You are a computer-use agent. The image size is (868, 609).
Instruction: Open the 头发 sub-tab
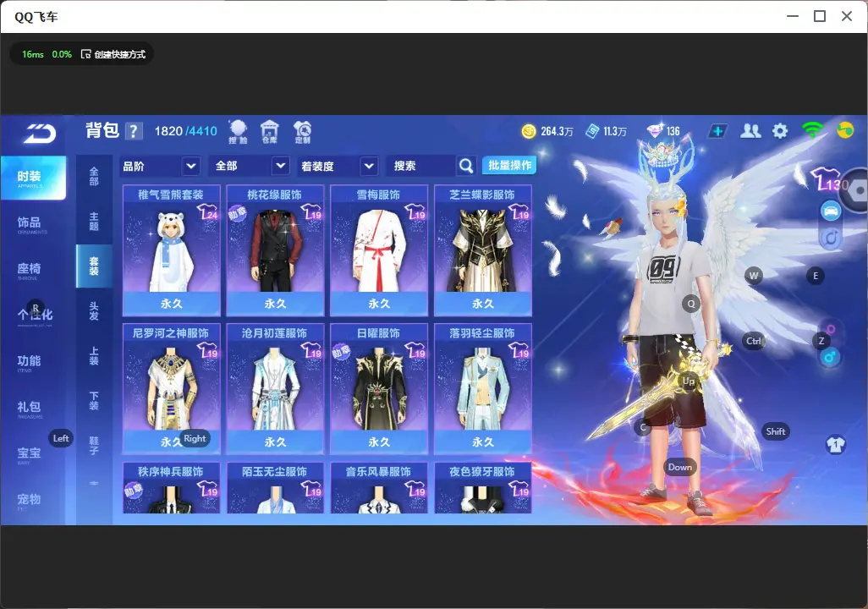(x=94, y=311)
